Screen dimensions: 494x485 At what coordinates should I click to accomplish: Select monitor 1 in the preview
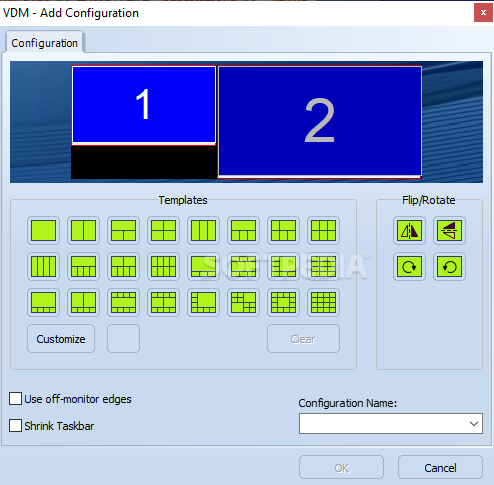[144, 105]
